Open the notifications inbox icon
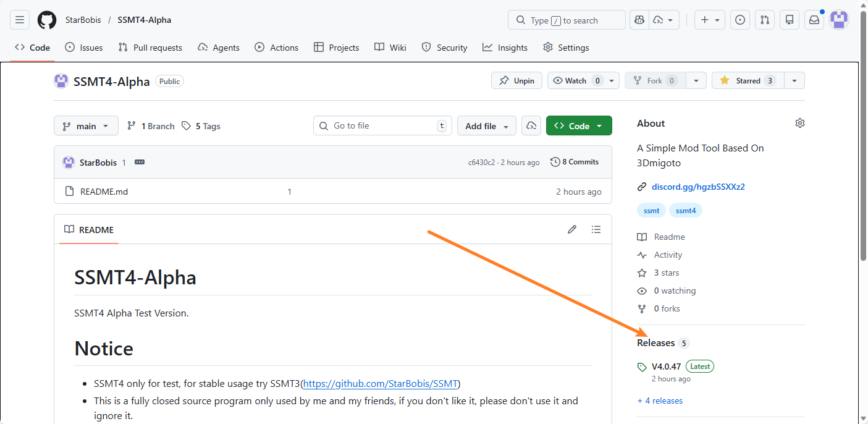 coord(814,20)
